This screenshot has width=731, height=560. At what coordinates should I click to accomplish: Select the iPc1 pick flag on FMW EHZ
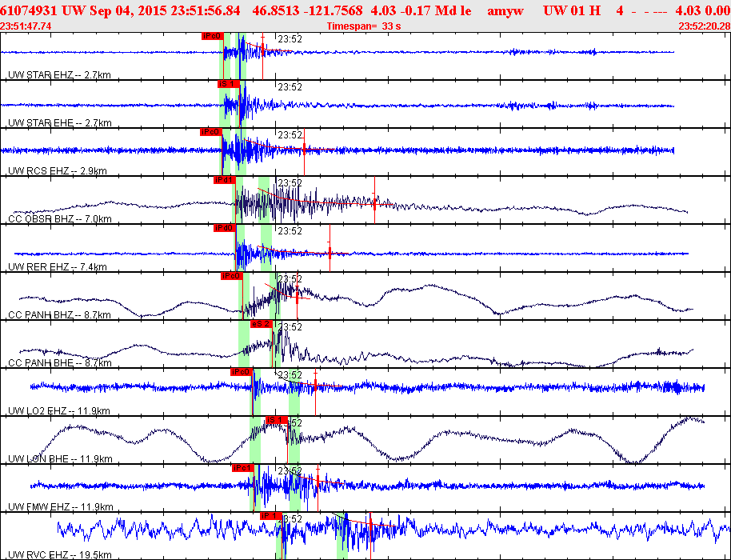coord(243,468)
